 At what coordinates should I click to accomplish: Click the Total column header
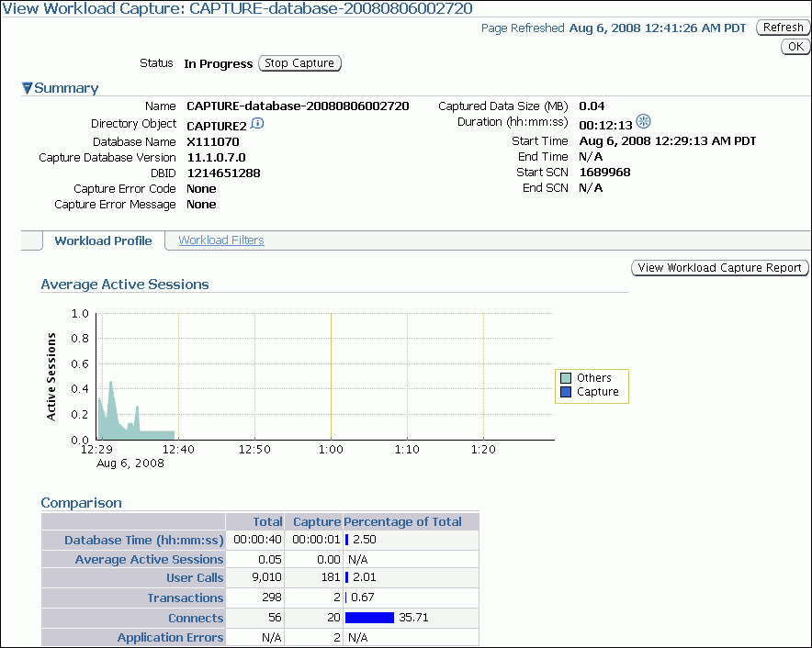point(267,521)
